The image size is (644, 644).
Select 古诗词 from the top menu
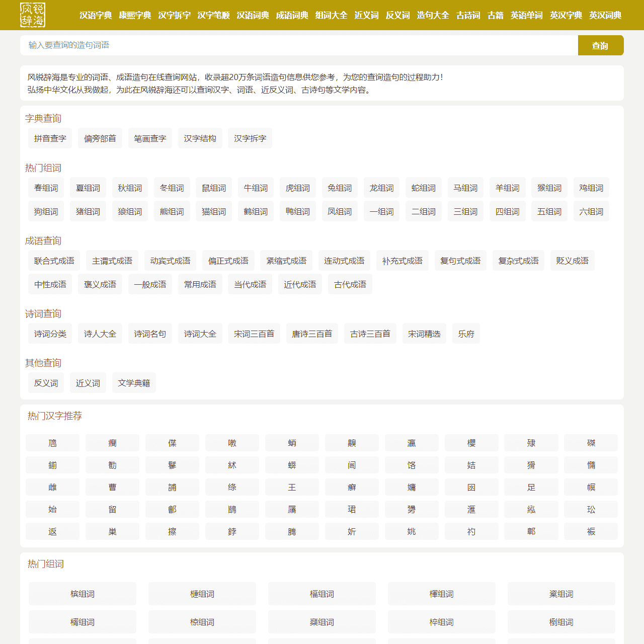click(468, 15)
